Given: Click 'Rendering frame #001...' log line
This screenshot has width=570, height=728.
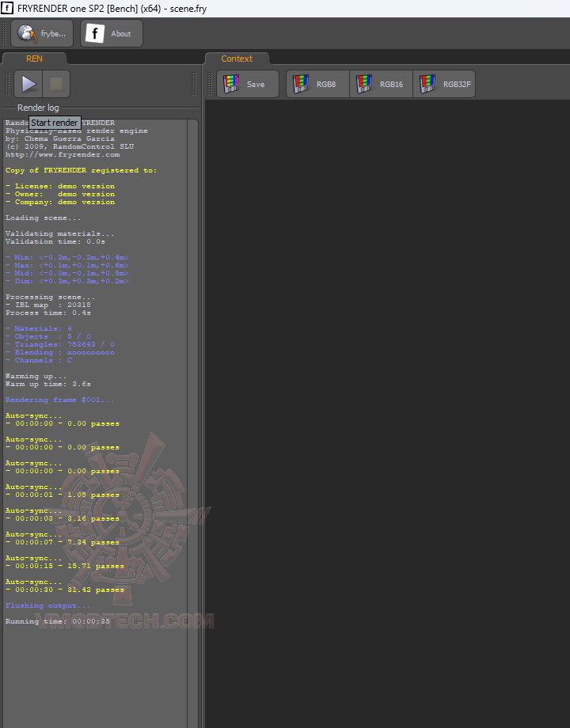Looking at the screenshot, I should pyautogui.click(x=60, y=400).
